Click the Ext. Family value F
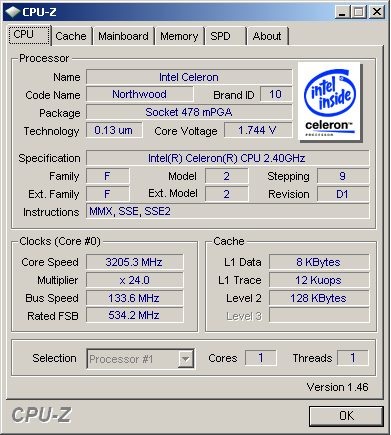 pos(108,194)
